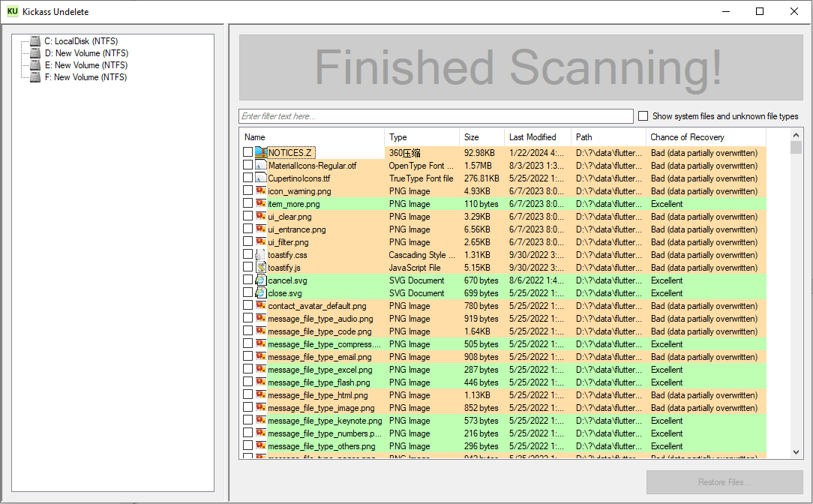Click the F: New Volume drive icon
This screenshot has width=813, height=504.
[x=34, y=77]
